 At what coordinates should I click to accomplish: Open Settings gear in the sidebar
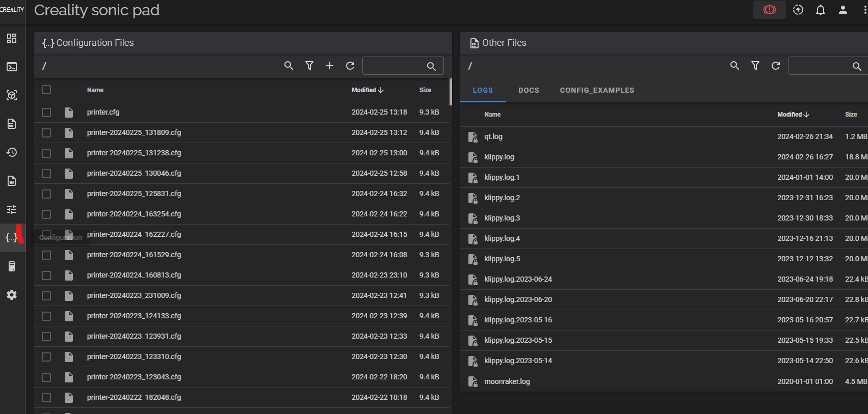(x=12, y=295)
